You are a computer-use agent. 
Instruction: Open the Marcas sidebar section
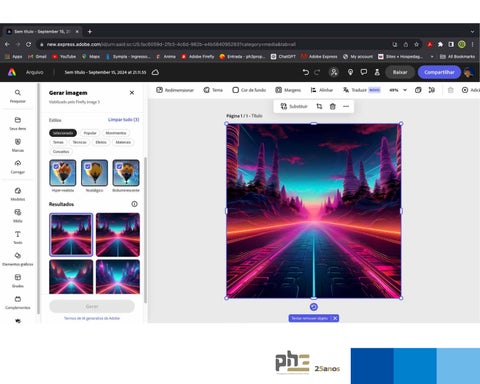click(18, 145)
